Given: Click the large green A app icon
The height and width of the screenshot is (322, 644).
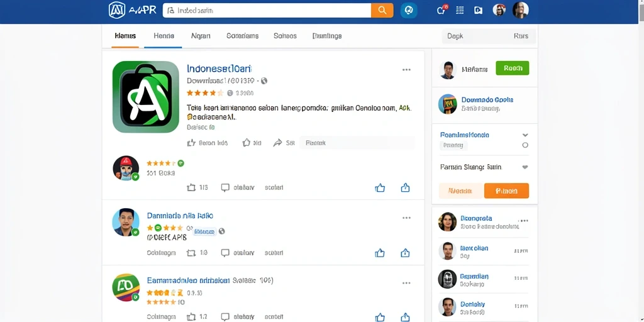Looking at the screenshot, I should tap(146, 97).
